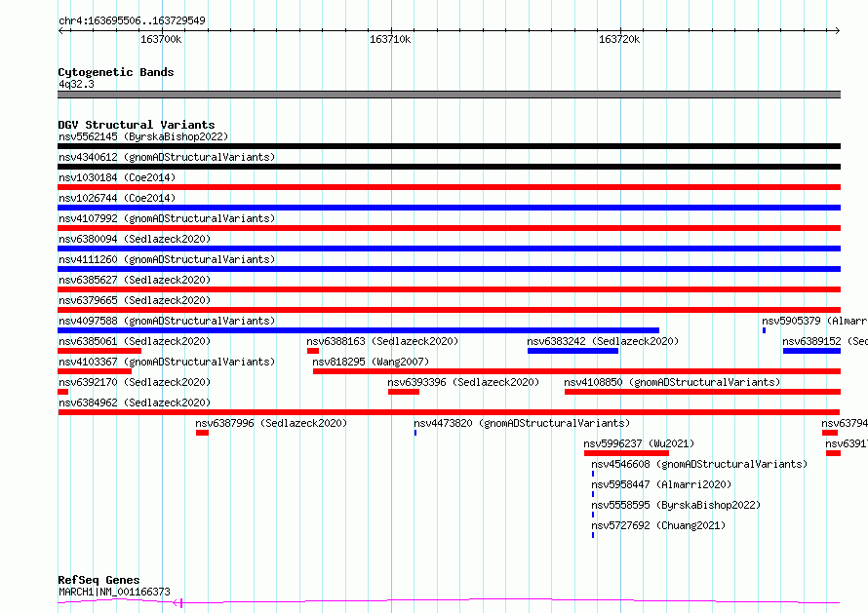Select the nsv1030184 (Coe2014) label
The width and height of the screenshot is (868, 613).
(117, 177)
